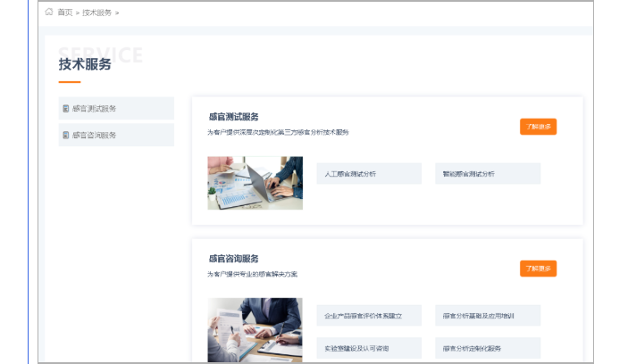Open 感官分析基础及应用培训 item
628x364 pixels.
pyautogui.click(x=487, y=316)
